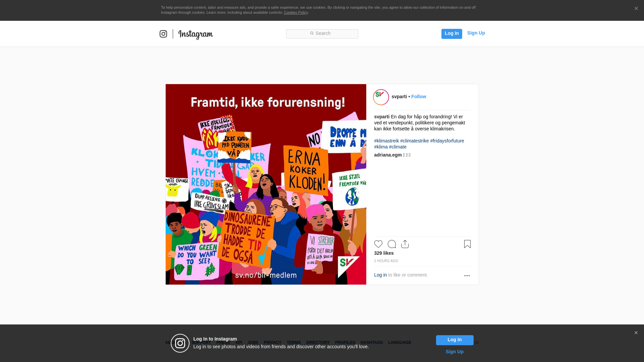Open the climate strike post image

266,184
